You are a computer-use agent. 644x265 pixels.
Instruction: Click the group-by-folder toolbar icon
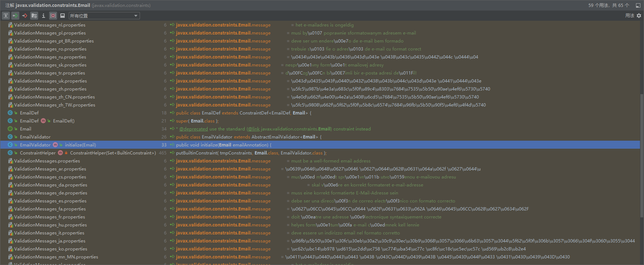34,16
